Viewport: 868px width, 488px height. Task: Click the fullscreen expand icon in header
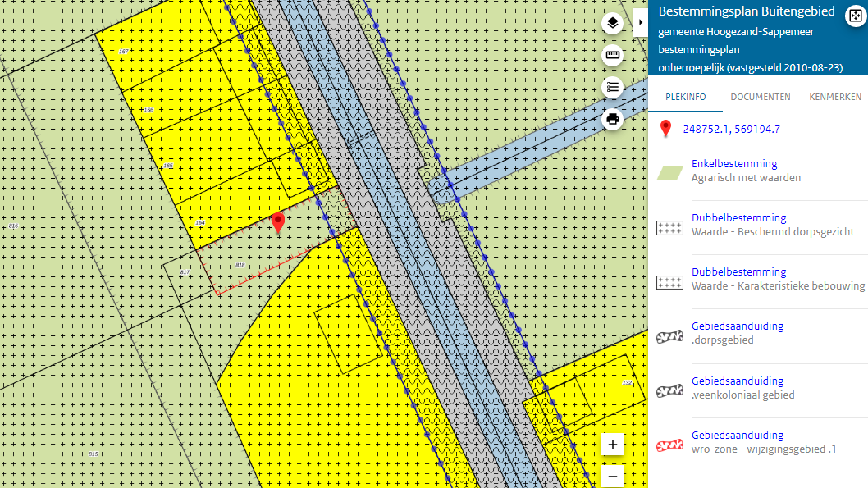tap(855, 16)
